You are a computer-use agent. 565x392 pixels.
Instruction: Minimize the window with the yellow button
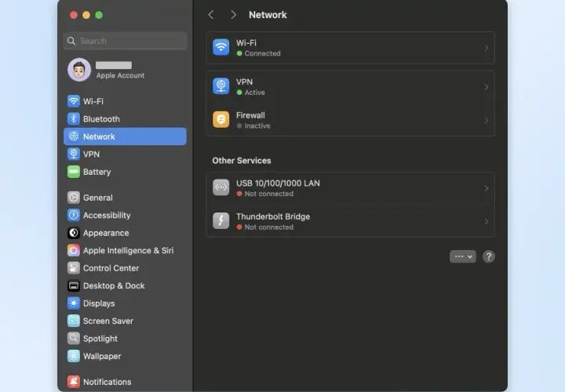(x=86, y=15)
